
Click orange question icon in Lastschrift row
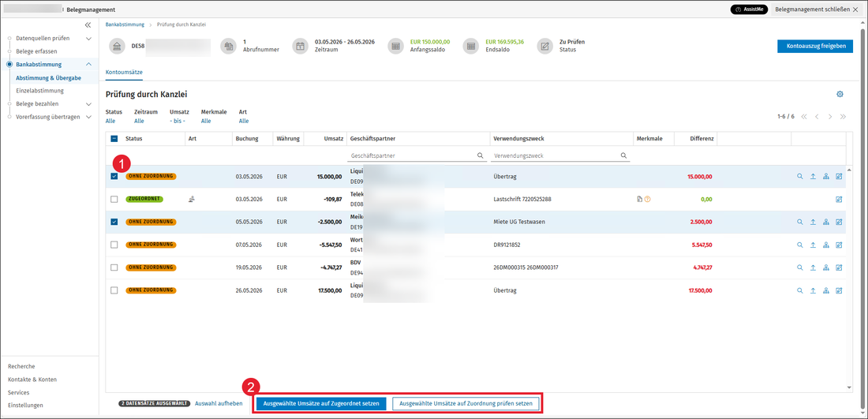point(648,200)
